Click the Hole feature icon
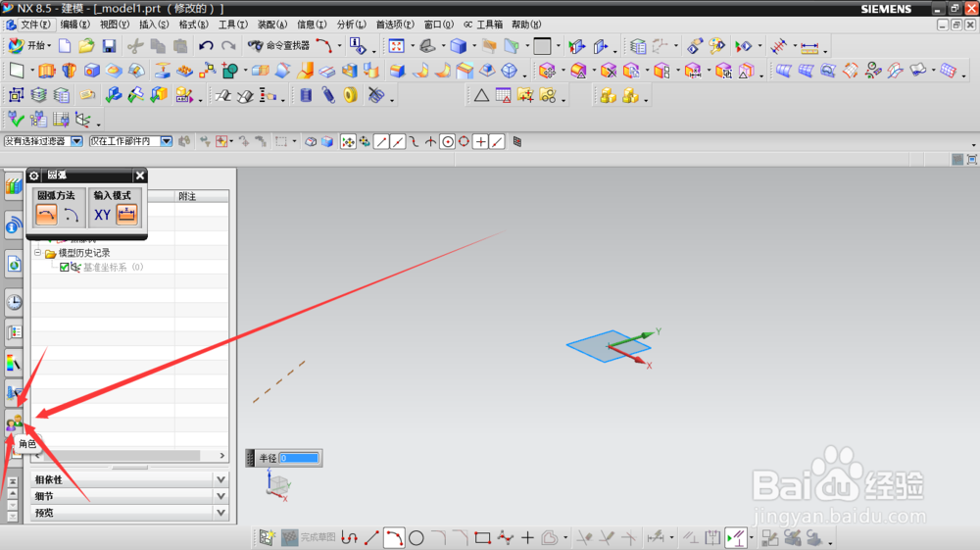This screenshot has height=550, width=980. (92, 71)
